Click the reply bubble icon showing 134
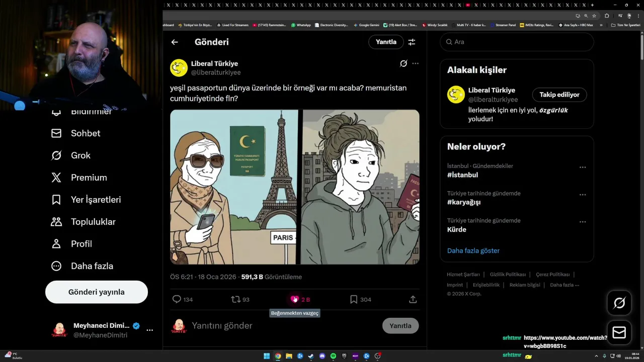 [177, 299]
